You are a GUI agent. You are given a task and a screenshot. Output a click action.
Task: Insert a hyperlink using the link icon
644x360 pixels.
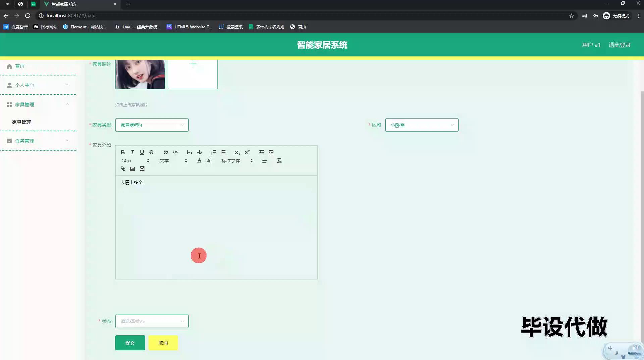coord(123,169)
